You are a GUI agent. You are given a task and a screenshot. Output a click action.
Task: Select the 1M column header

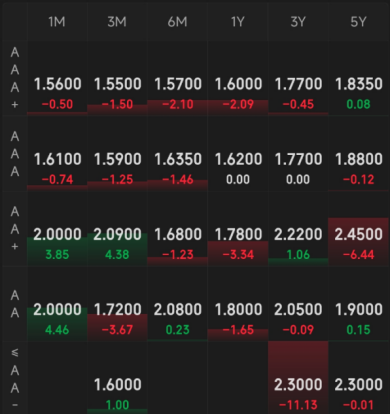[57, 22]
